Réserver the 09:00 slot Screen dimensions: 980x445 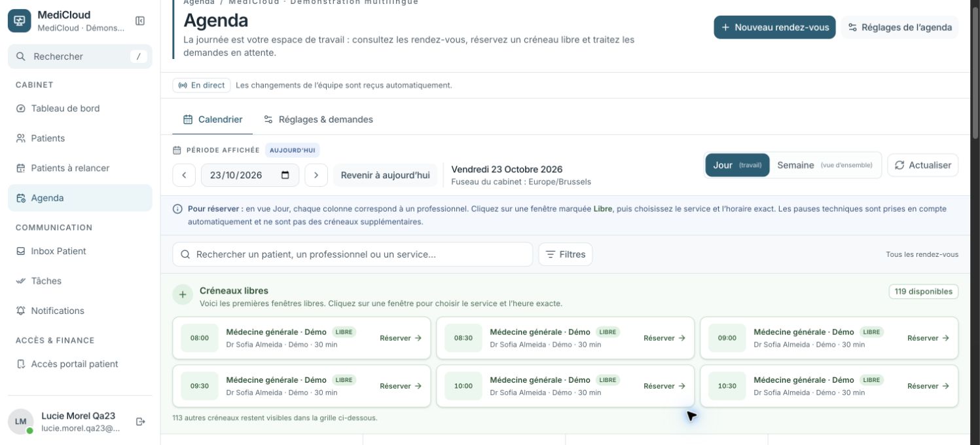pyautogui.click(x=928, y=338)
